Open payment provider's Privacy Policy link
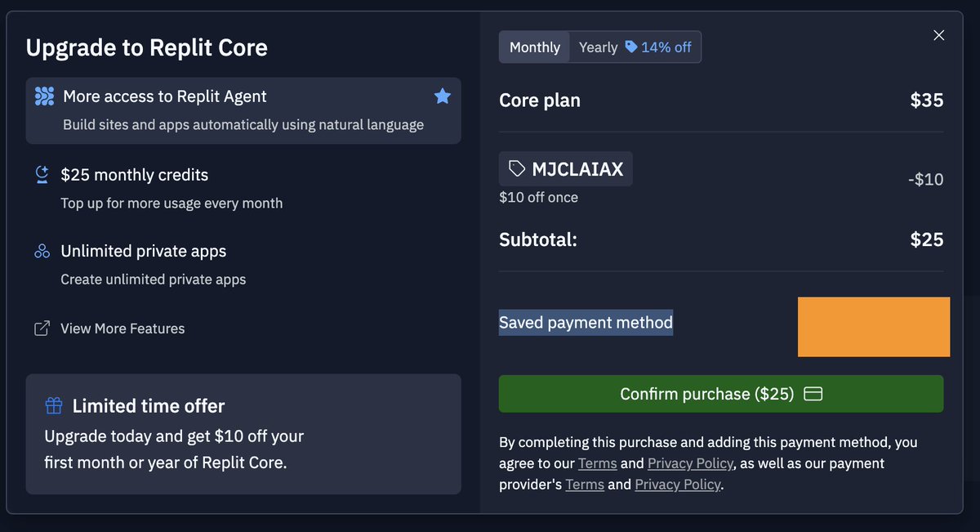 (x=678, y=485)
